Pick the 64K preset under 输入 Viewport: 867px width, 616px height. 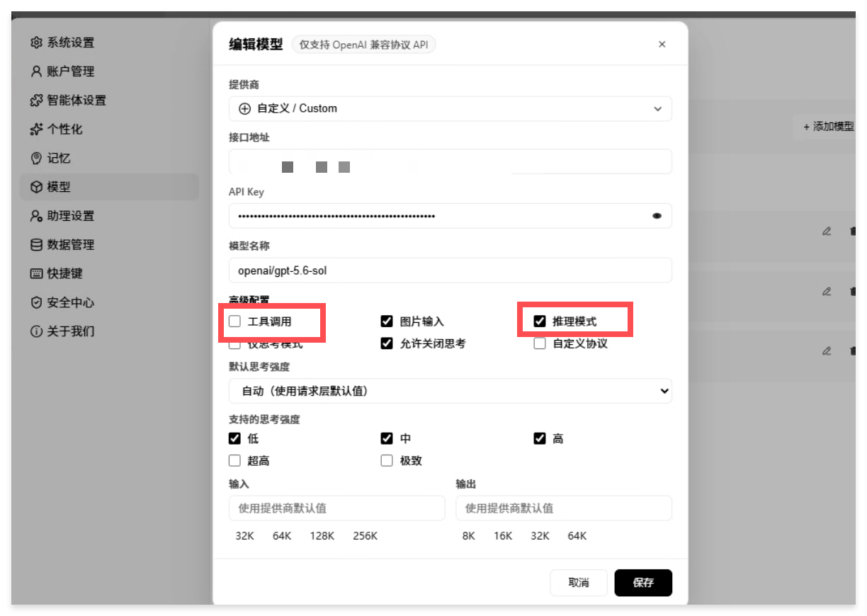[x=282, y=536]
